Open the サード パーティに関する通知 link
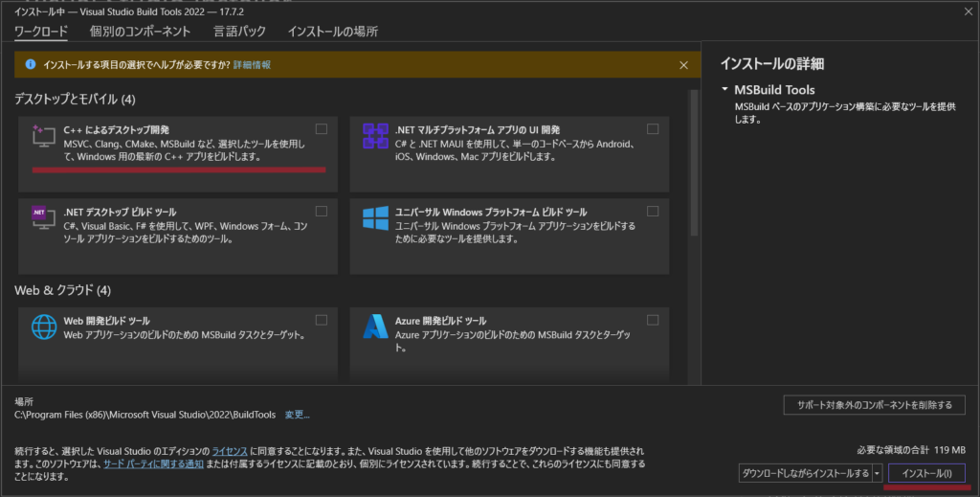 pos(153,463)
